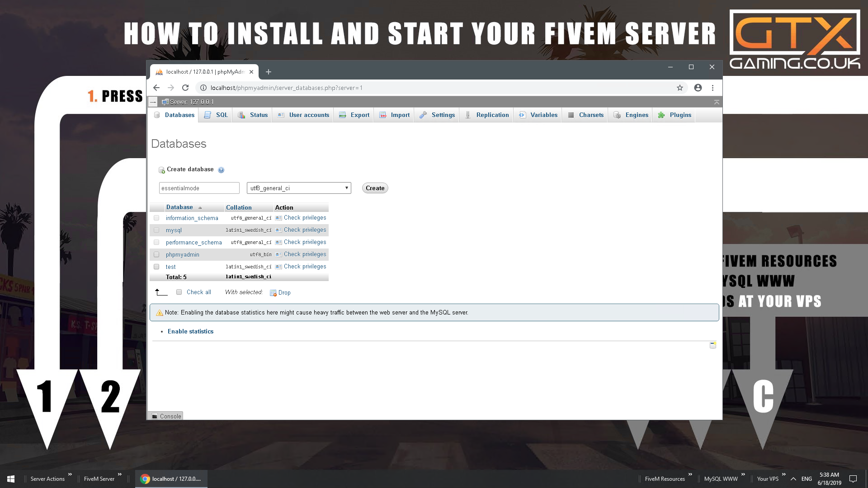The height and width of the screenshot is (488, 868).
Task: Check privileges for phpmyadmin
Action: pyautogui.click(x=301, y=254)
